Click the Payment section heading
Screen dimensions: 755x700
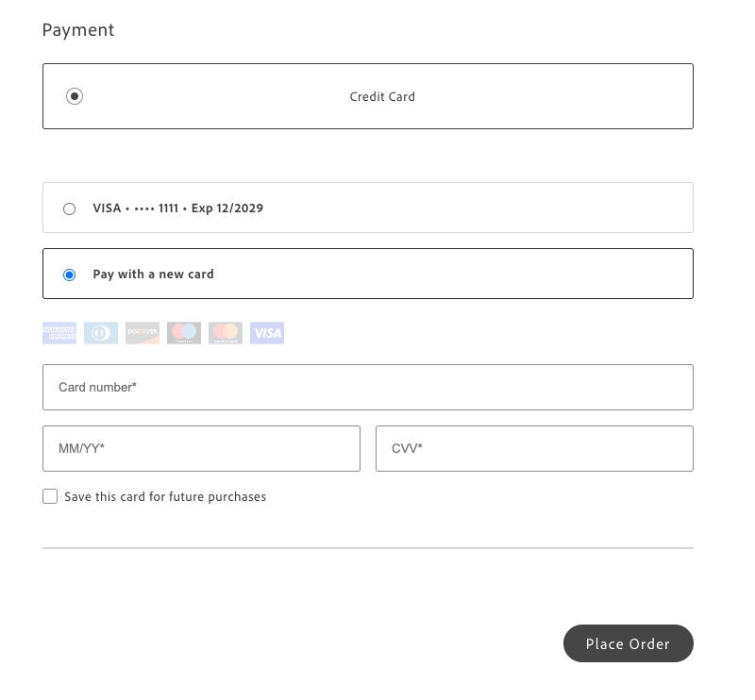click(x=77, y=29)
